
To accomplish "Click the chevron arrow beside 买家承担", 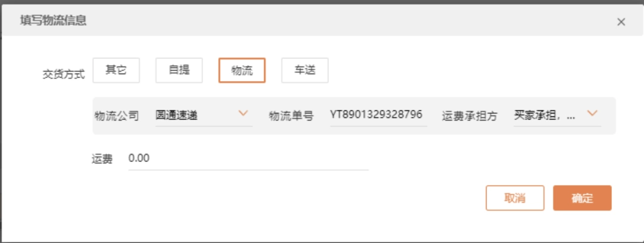I will point(592,113).
